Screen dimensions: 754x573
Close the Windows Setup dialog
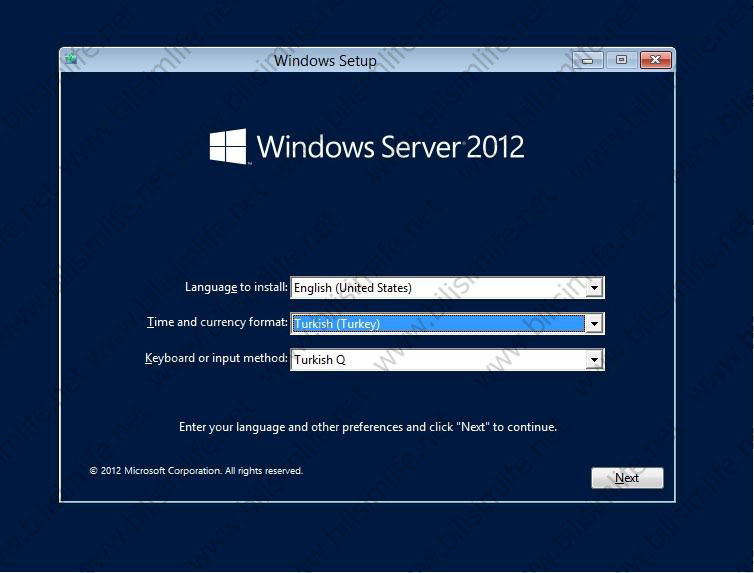click(655, 60)
